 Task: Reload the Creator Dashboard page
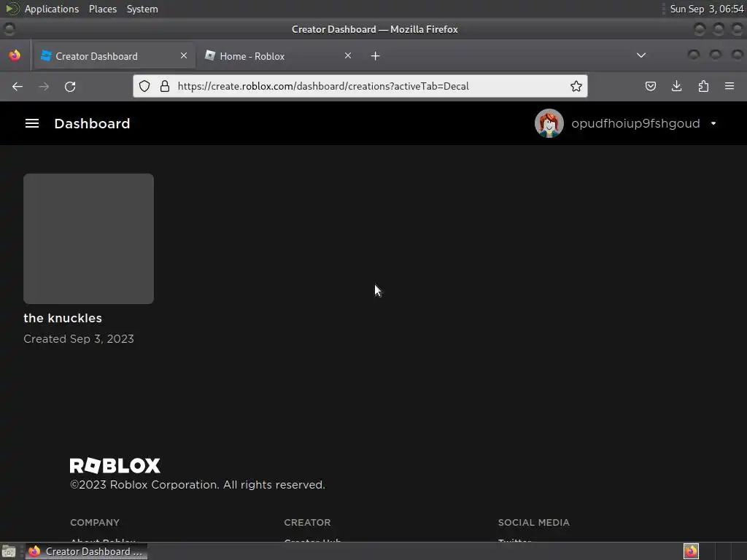[70, 86]
